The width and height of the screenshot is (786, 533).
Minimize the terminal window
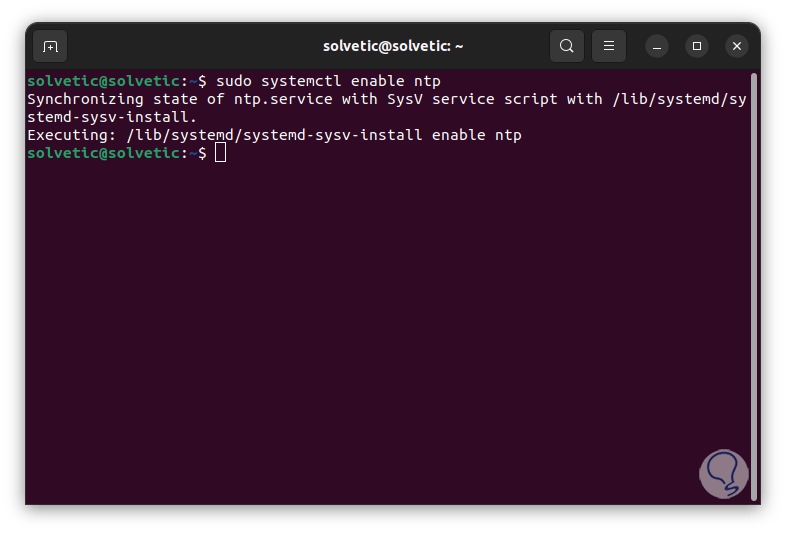(x=657, y=46)
